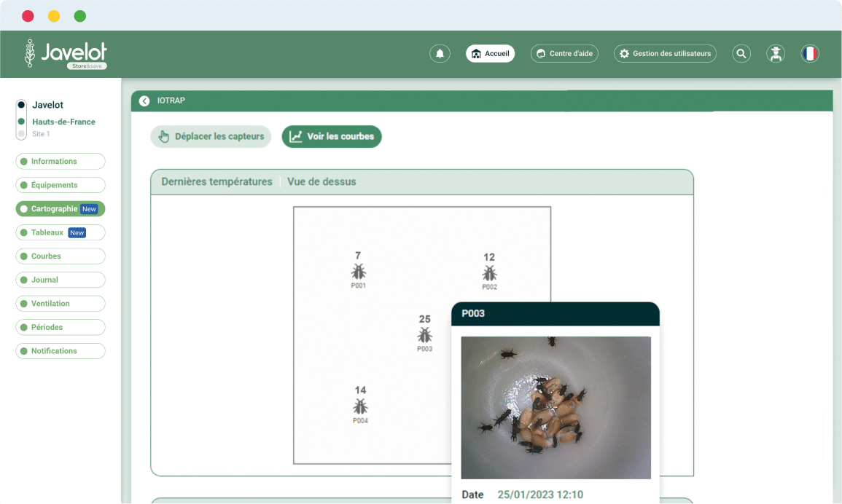This screenshot has height=504, width=842.
Task: Go back using IOTRAP back arrow
Action: [144, 101]
